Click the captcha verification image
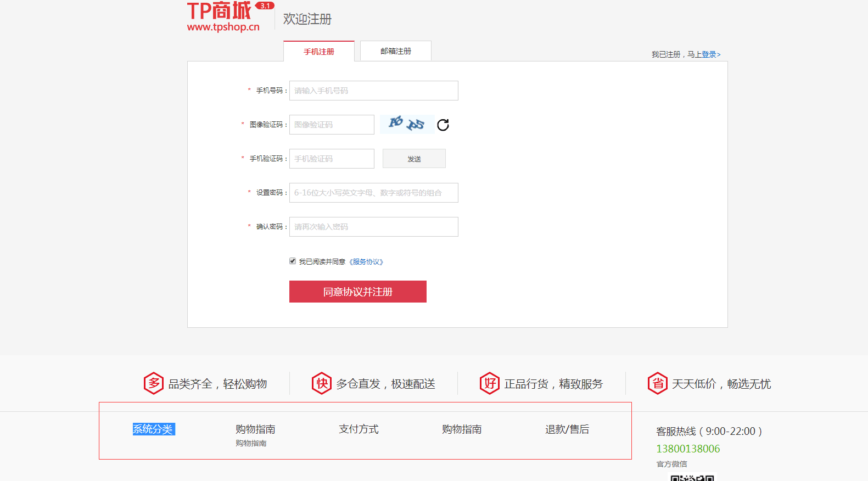Viewport: 868px width, 481px height. pos(407,124)
